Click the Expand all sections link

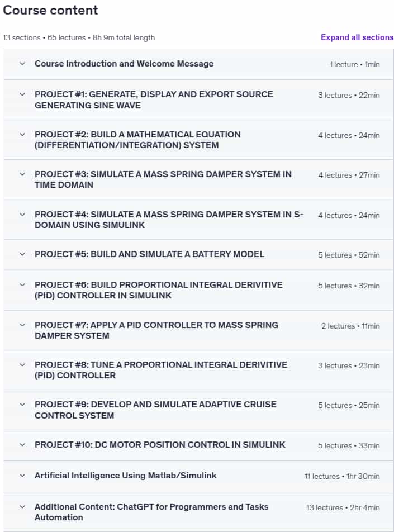coord(357,37)
